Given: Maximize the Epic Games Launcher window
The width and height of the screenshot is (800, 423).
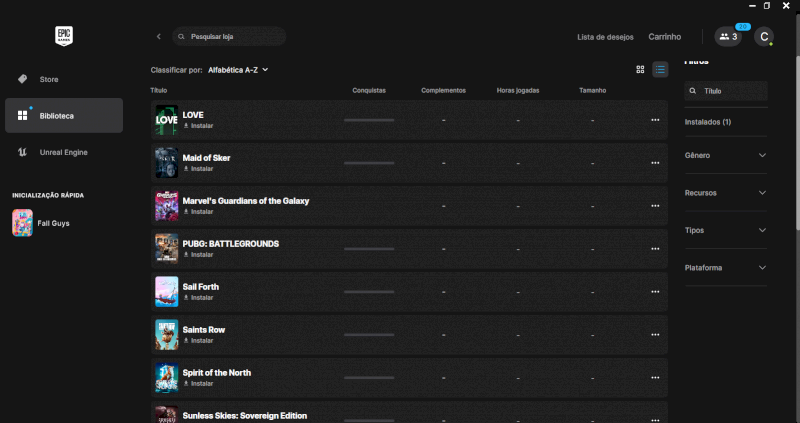Looking at the screenshot, I should pos(767,6).
